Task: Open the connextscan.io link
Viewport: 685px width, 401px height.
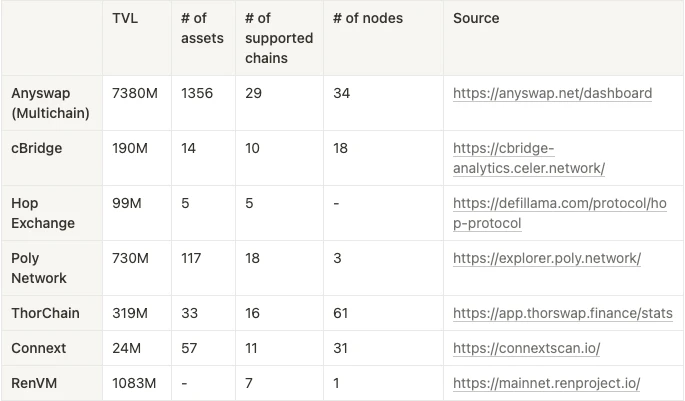Action: point(526,348)
